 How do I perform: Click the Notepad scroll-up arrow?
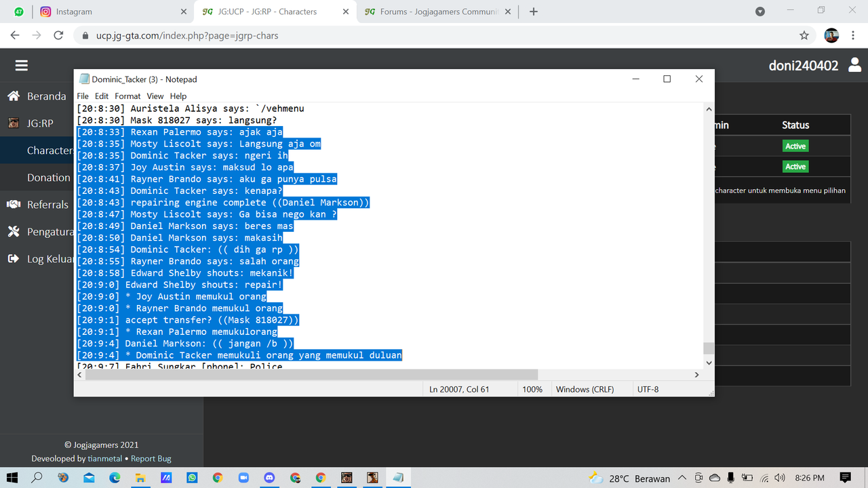click(709, 109)
